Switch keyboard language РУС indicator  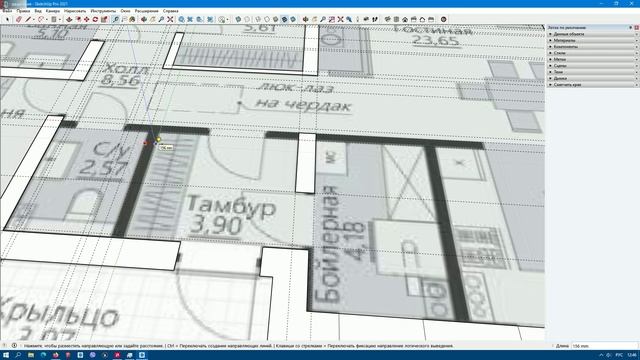click(619, 355)
